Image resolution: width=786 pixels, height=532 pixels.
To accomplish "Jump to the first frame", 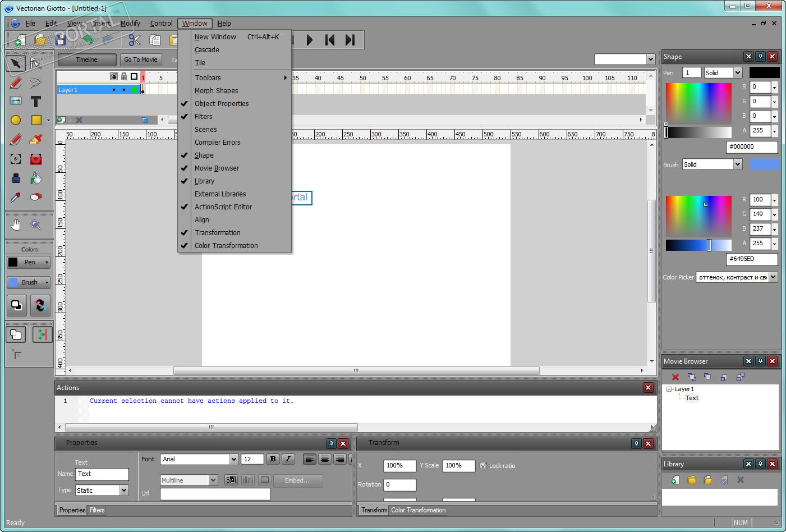I will point(330,40).
